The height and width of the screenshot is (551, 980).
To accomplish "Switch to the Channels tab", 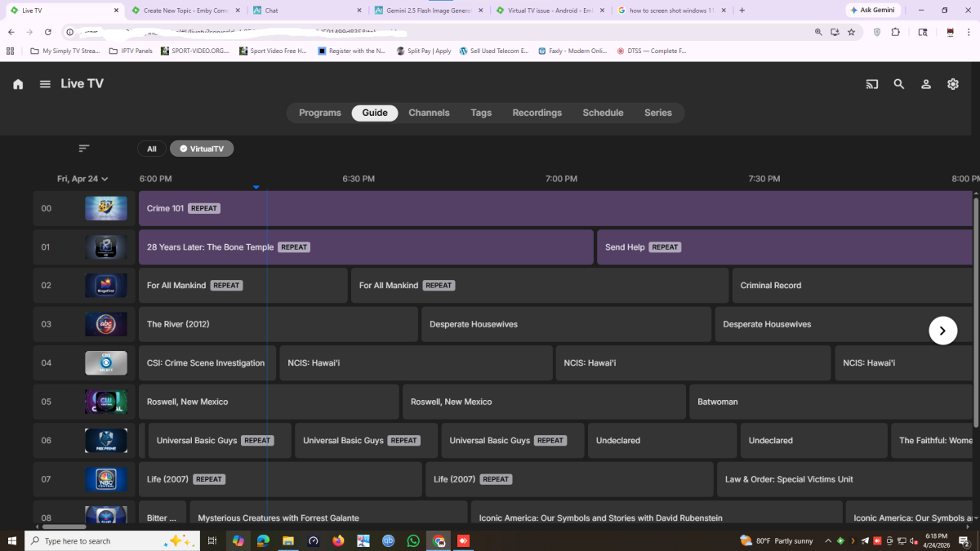I will pyautogui.click(x=429, y=113).
